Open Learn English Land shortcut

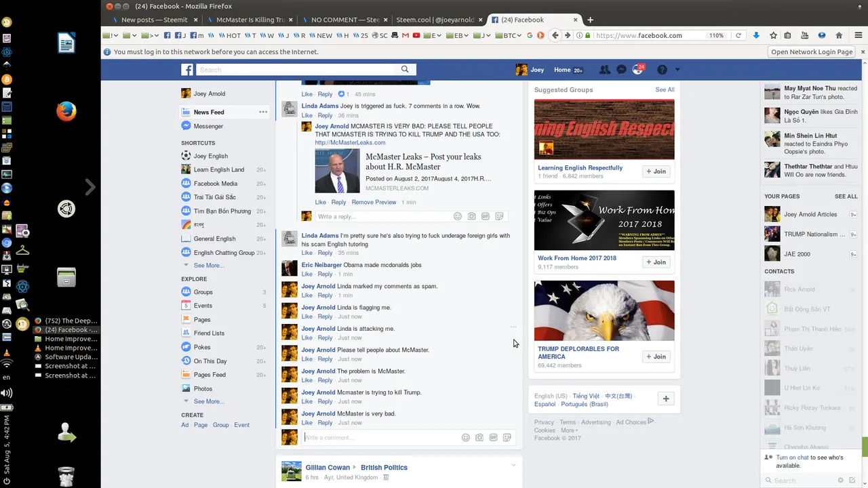[x=218, y=169]
